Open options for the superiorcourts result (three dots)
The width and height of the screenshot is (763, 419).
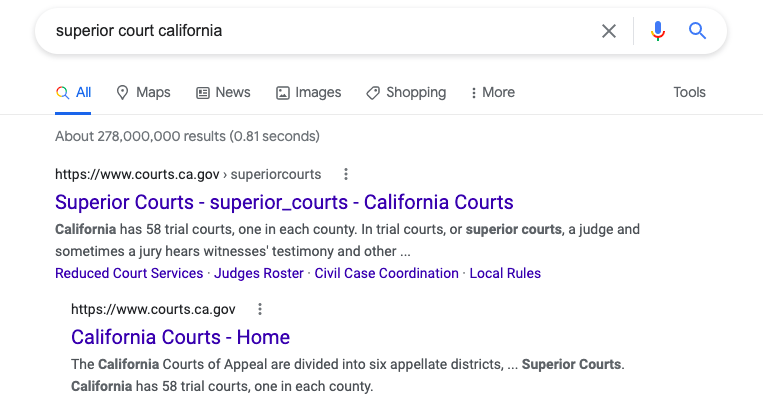pos(346,174)
